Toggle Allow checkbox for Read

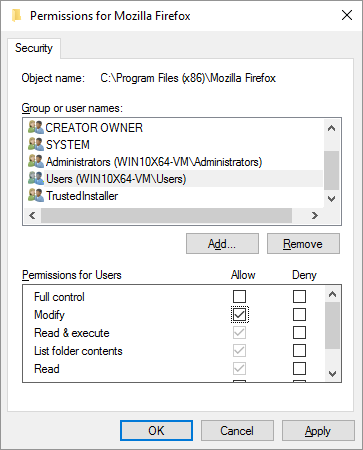coord(239,368)
